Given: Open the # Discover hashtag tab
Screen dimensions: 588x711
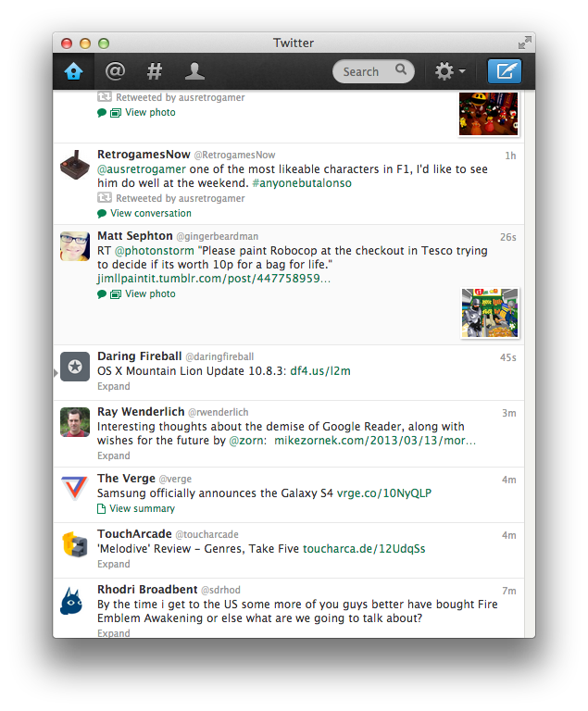Looking at the screenshot, I should pos(155,71).
